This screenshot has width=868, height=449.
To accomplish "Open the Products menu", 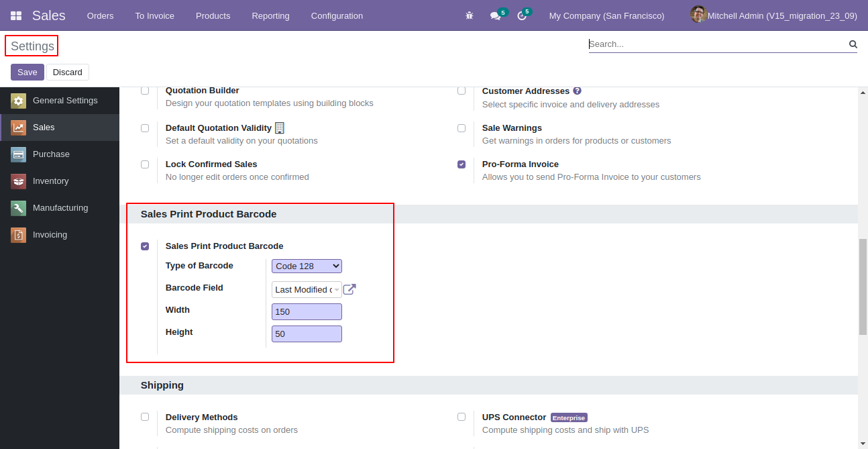I will pyautogui.click(x=213, y=15).
